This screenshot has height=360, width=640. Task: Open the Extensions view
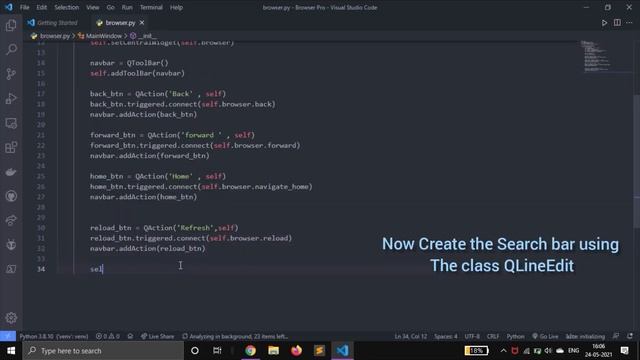pos(11,147)
